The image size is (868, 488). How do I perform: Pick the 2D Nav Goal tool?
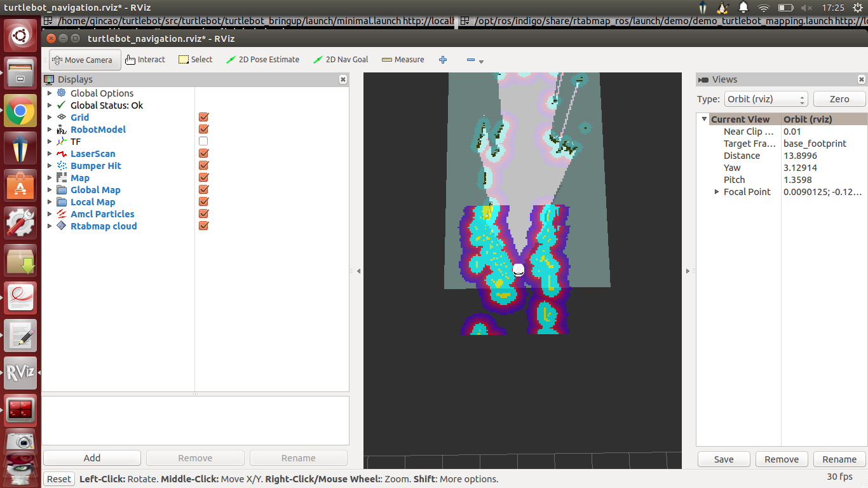point(341,60)
